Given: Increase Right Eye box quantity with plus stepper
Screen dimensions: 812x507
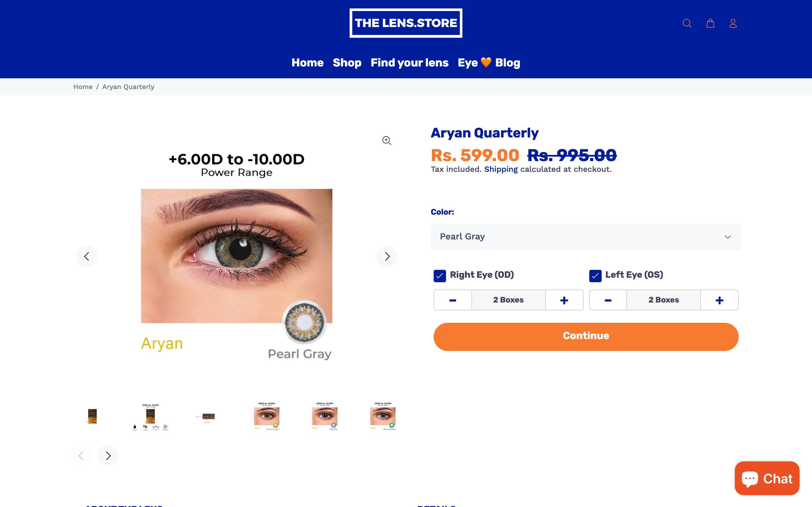Looking at the screenshot, I should pyautogui.click(x=564, y=300).
